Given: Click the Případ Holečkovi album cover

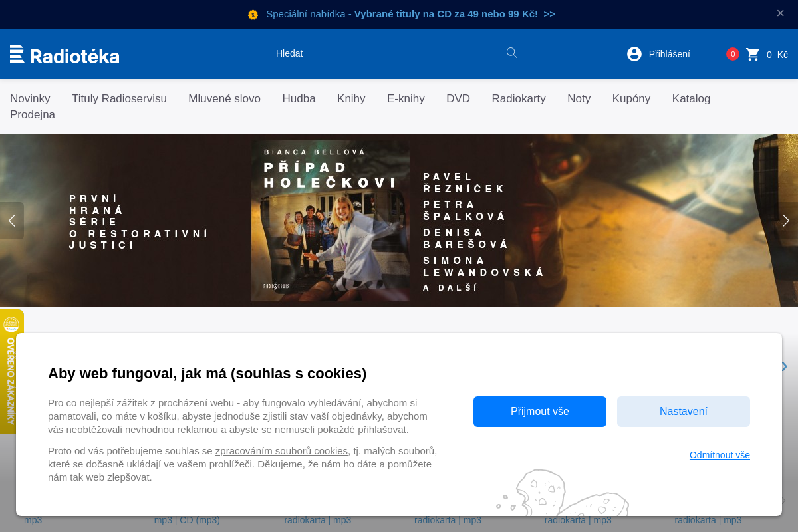Looking at the screenshot, I should click(331, 221).
